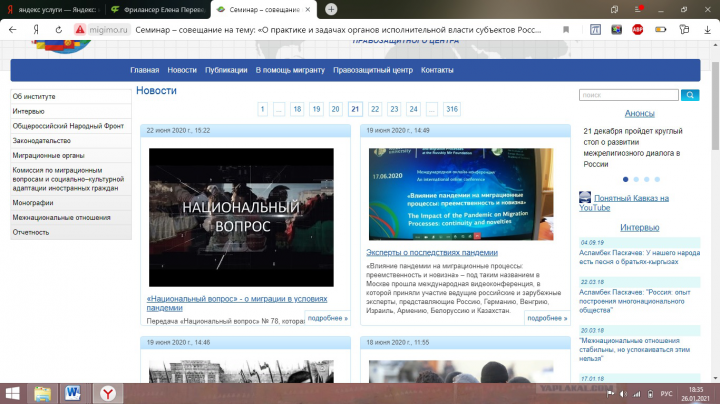Select first announcements carousel dot
Image resolution: width=720 pixels, height=404 pixels.
click(x=625, y=180)
